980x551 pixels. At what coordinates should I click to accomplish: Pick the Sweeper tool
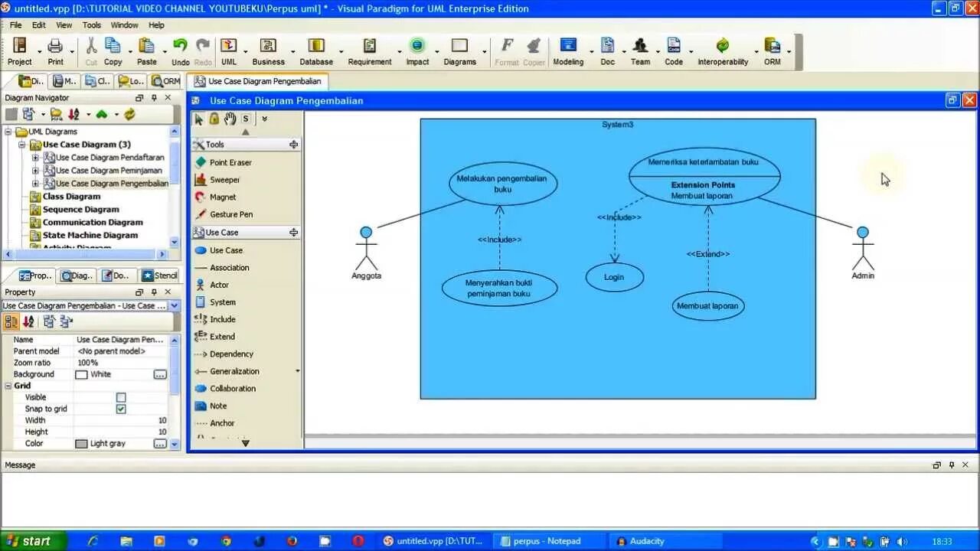point(224,179)
